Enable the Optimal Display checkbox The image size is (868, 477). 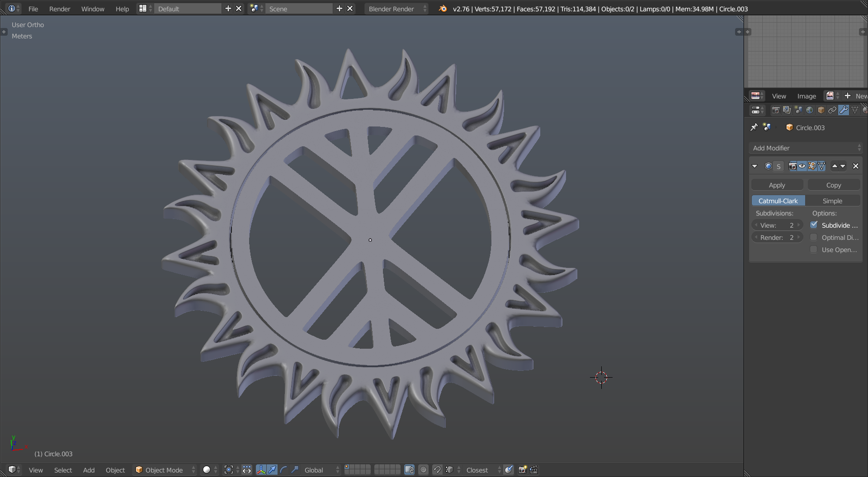814,237
